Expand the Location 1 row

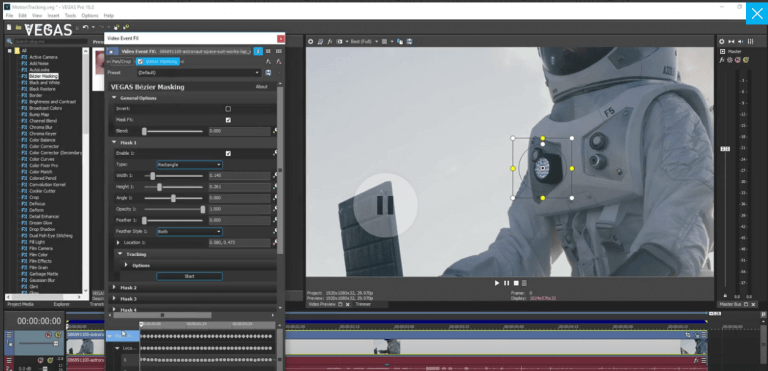point(118,243)
